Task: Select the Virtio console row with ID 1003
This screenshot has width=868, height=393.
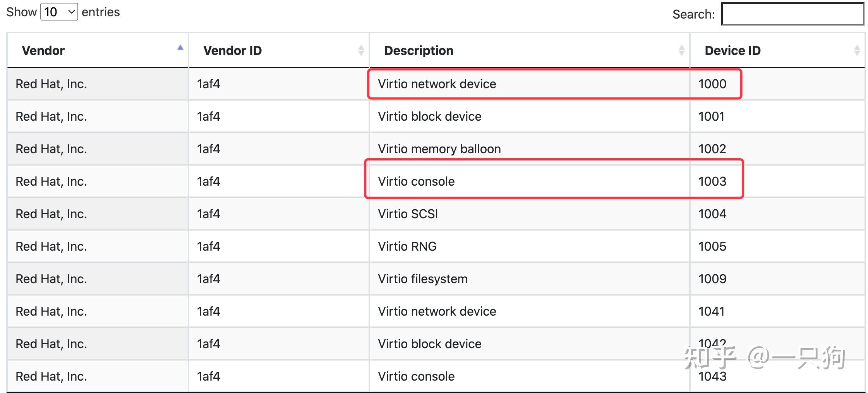Action: point(416,181)
